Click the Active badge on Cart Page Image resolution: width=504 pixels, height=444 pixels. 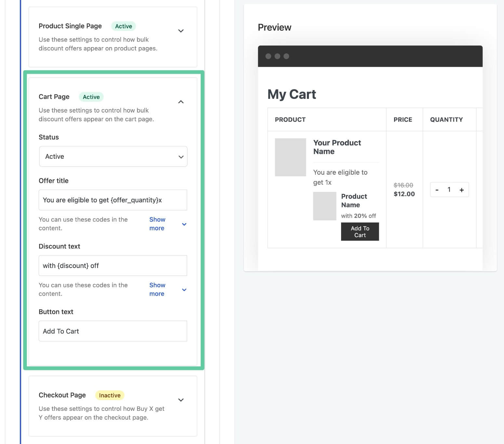(91, 97)
